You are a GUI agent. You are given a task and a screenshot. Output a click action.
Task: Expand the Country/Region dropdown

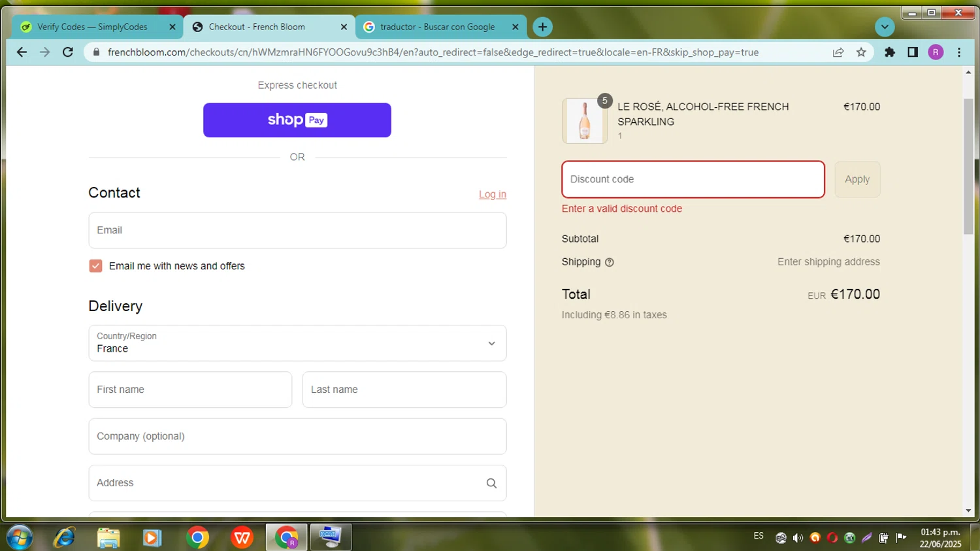coord(297,343)
